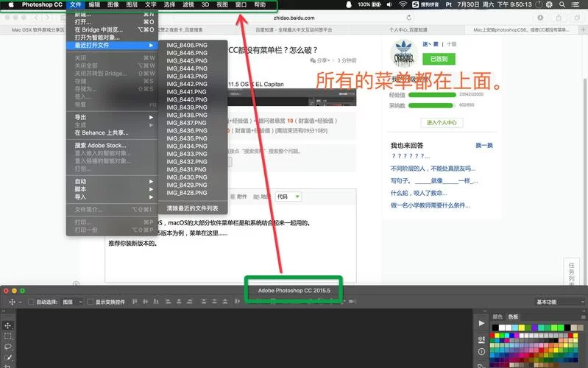
Task: Click the 进入个人中心 button
Action: pyautogui.click(x=442, y=123)
